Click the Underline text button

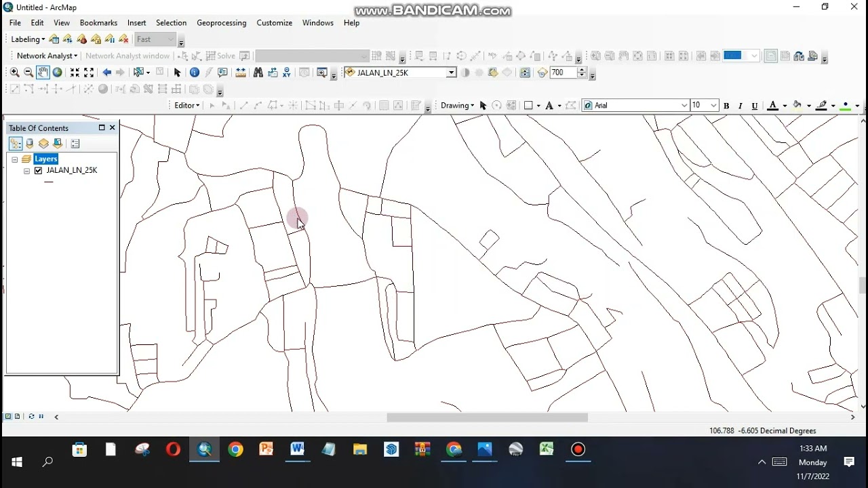754,106
